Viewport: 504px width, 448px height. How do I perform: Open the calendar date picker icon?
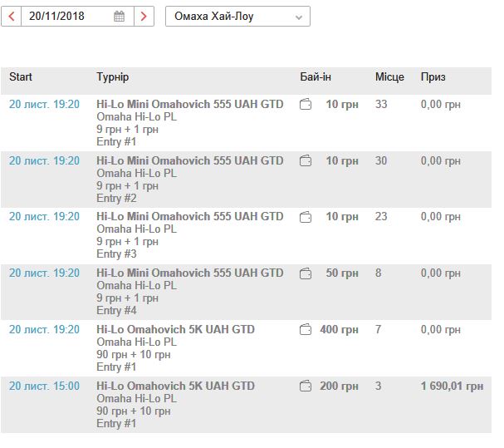point(120,16)
